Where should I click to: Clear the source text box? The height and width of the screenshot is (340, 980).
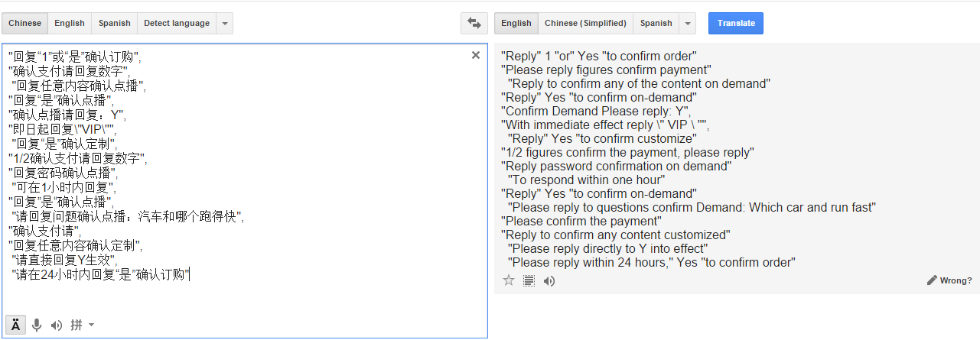click(x=476, y=55)
